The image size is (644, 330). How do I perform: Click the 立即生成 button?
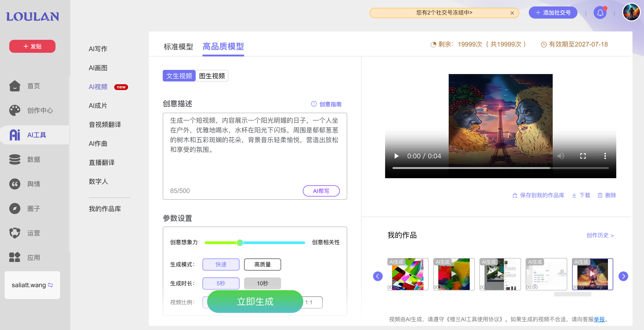[x=255, y=302]
